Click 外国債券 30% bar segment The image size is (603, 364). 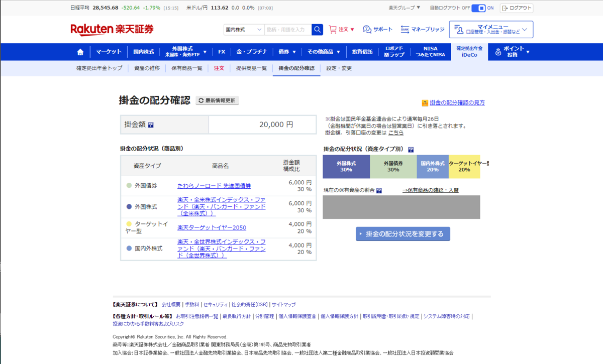click(x=393, y=167)
